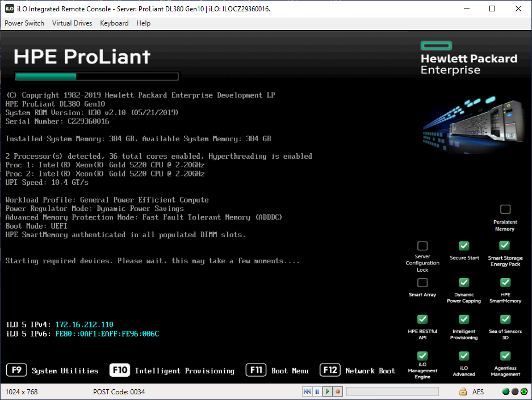The image size is (532, 400).
Task: Open the Keyboard menu
Action: 114,23
